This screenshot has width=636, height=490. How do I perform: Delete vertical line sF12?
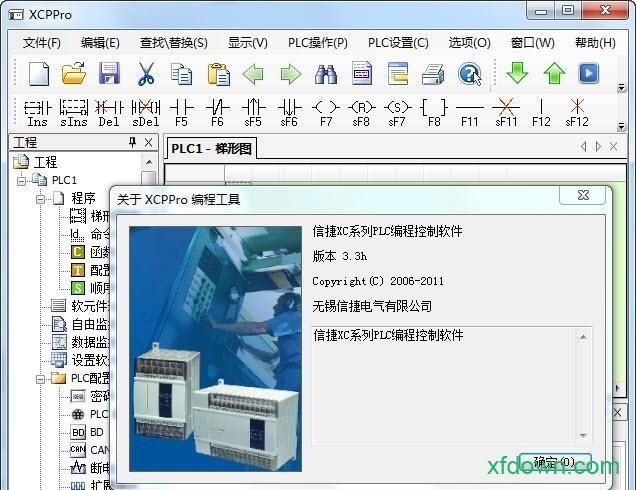tap(577, 113)
